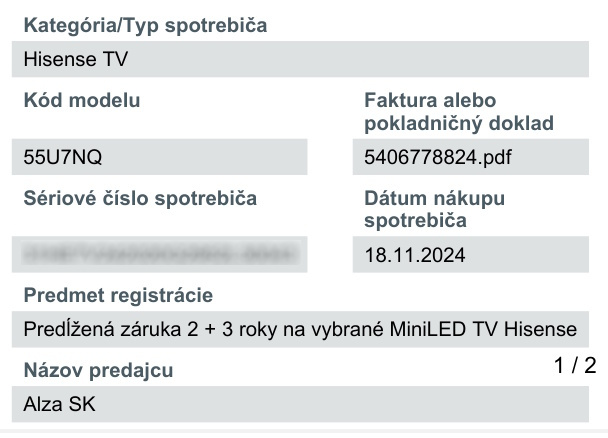The height and width of the screenshot is (438, 608).
Task: Click the "Dátum nákupu spotrebiča" label
Action: (x=435, y=208)
